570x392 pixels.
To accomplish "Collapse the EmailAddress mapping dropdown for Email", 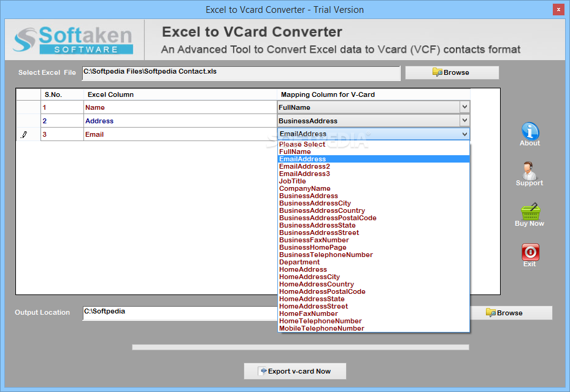I will [x=464, y=134].
